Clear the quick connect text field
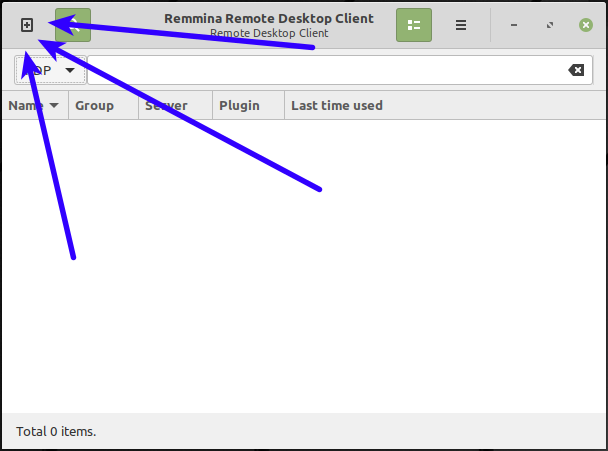 (x=576, y=70)
